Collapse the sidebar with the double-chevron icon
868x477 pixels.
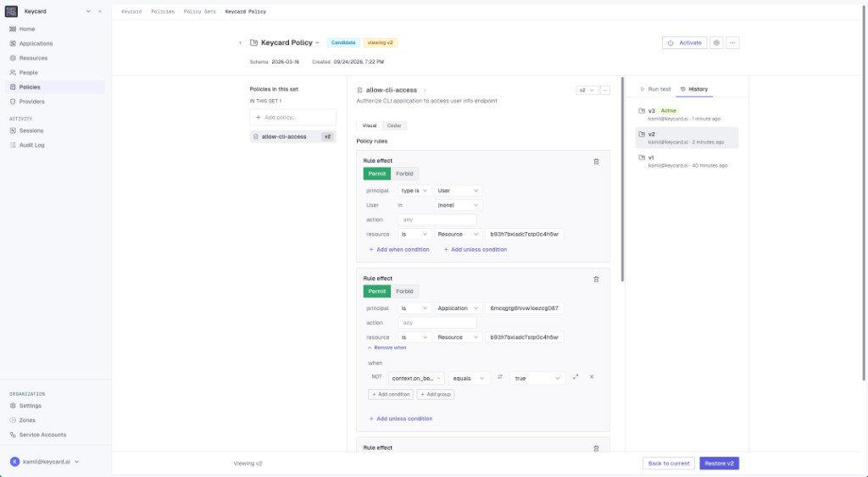pos(100,11)
